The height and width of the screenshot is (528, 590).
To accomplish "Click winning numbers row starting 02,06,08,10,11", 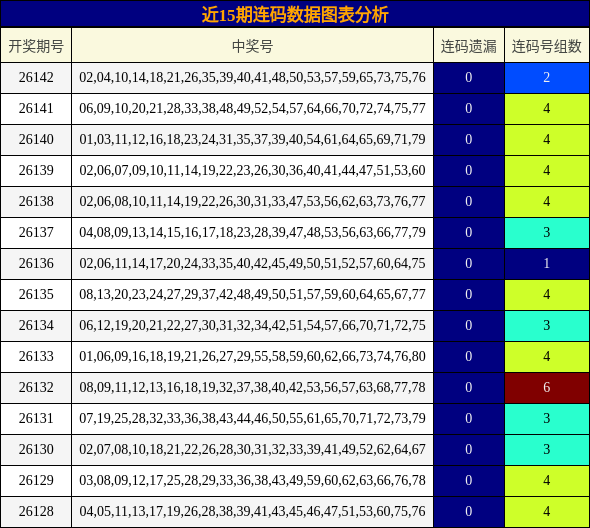I will tap(252, 201).
